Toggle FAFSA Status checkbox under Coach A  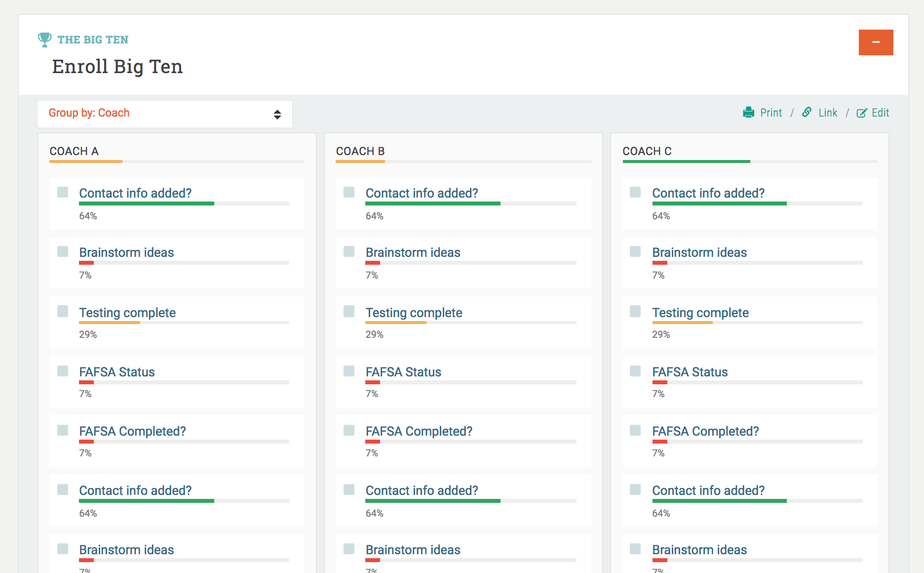click(63, 371)
